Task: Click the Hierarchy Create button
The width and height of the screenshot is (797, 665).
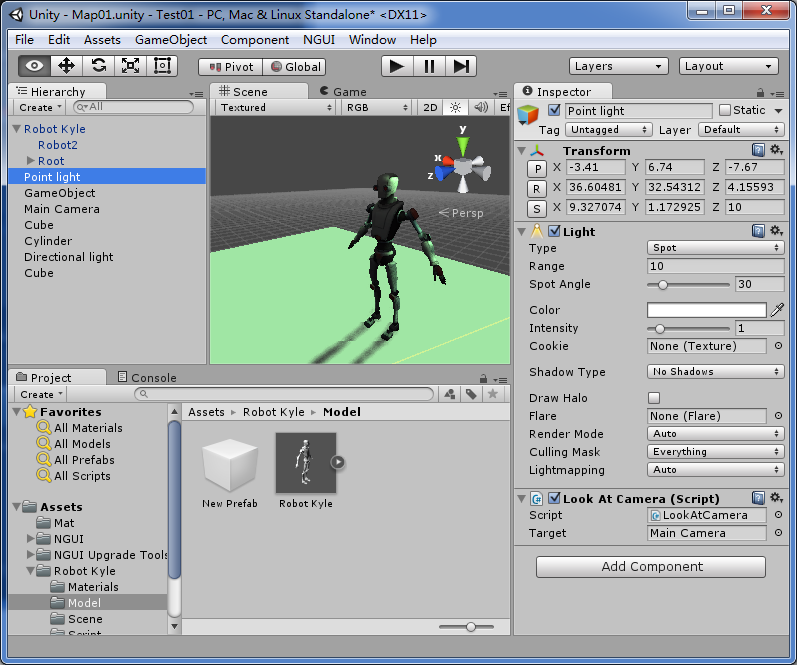Action: pyautogui.click(x=40, y=107)
